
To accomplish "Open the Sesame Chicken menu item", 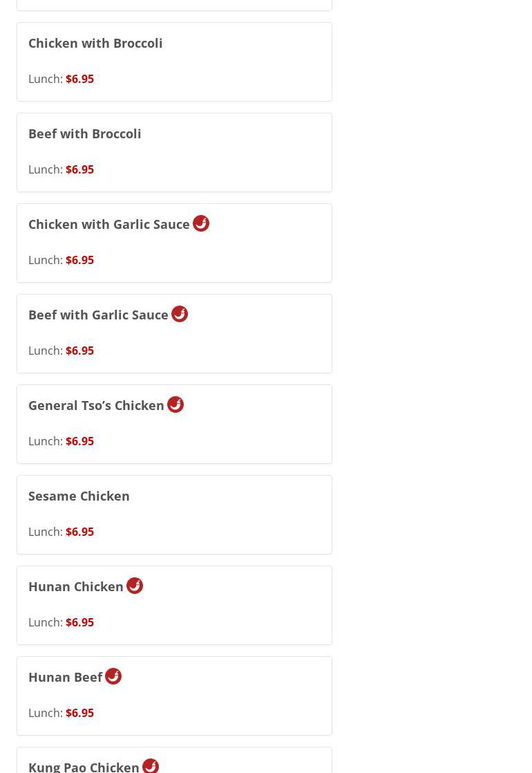I will tap(79, 496).
